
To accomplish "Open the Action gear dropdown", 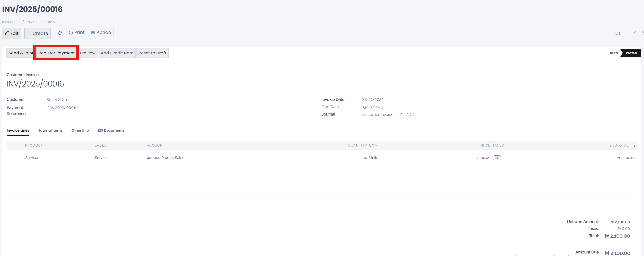I will pos(101,33).
